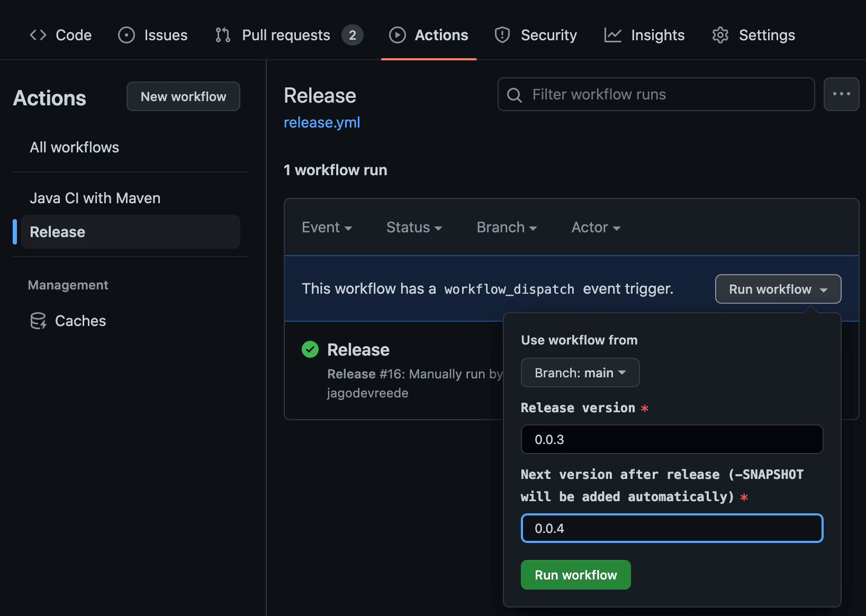Click the New workflow button
The image size is (866, 616).
183,96
